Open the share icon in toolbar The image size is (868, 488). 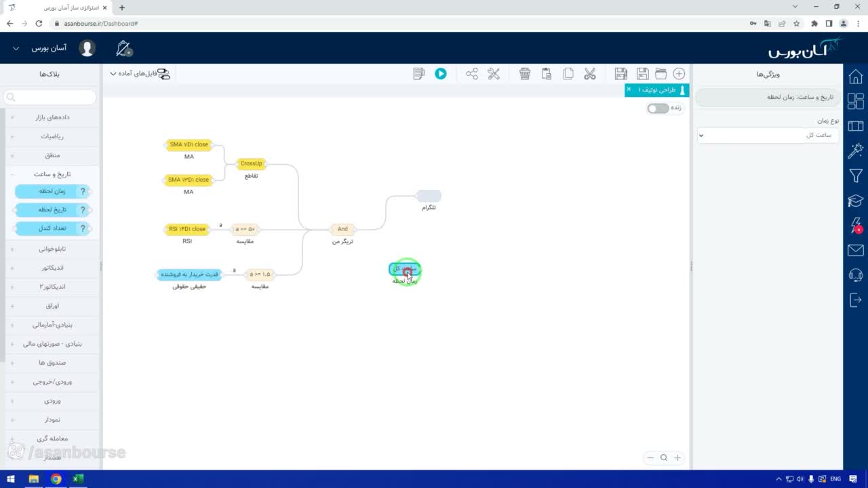(472, 73)
